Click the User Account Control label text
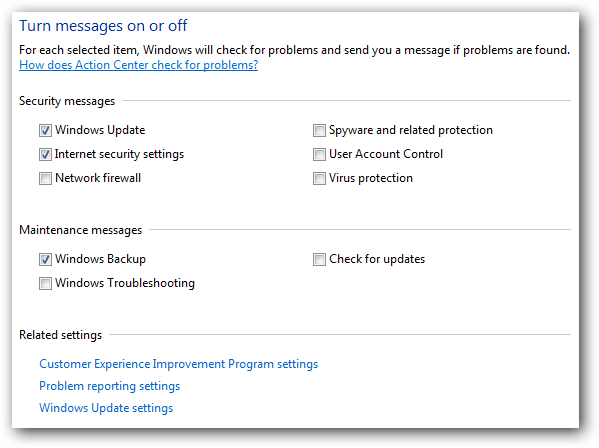 (386, 154)
